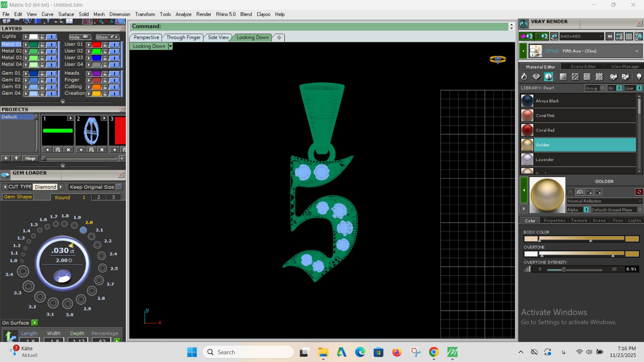Expand Metal 02 layer options arrow
The height and width of the screenshot is (362, 644).
(25, 51)
